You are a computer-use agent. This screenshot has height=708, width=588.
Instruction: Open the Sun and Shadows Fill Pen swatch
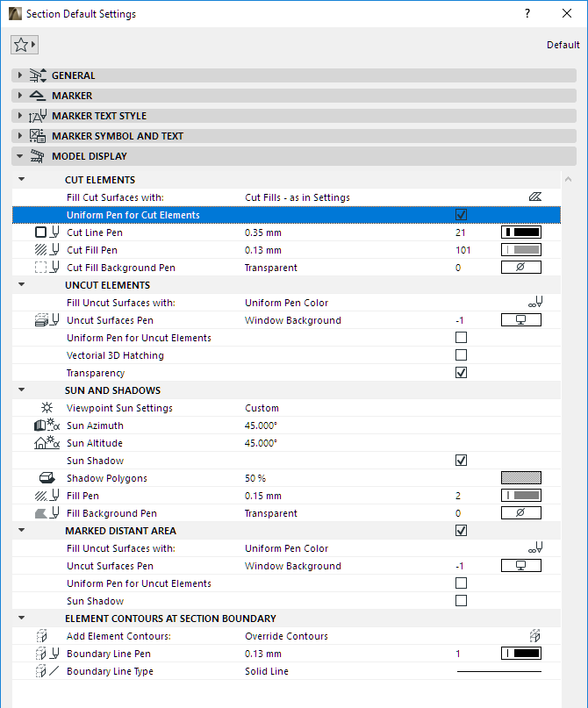click(x=521, y=496)
